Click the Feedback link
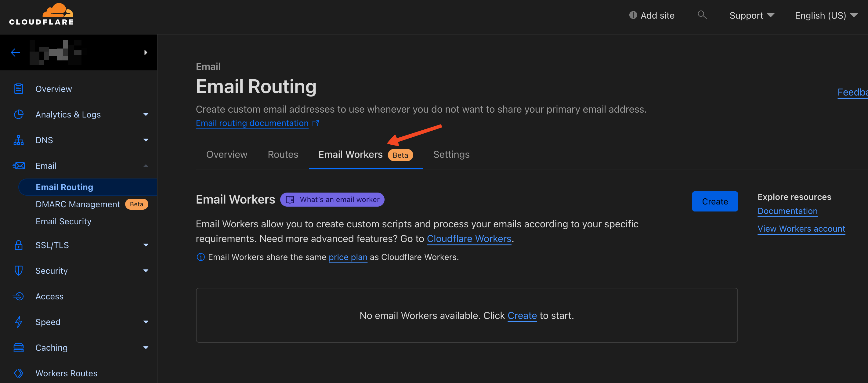Viewport: 868px width, 383px height. 852,92
